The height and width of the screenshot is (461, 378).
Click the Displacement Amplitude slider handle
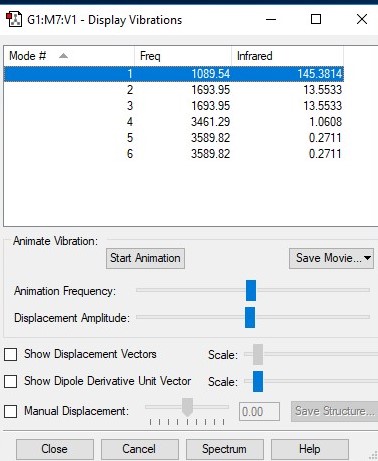pos(250,317)
